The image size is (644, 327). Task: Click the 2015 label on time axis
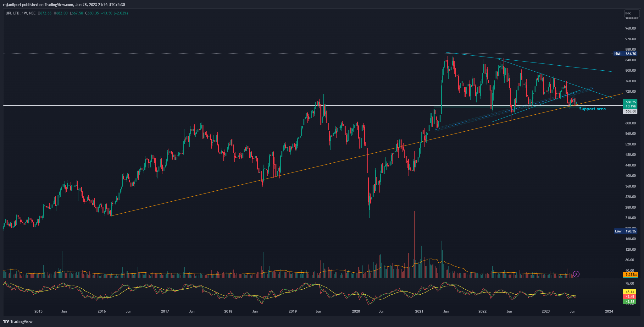pyautogui.click(x=38, y=312)
